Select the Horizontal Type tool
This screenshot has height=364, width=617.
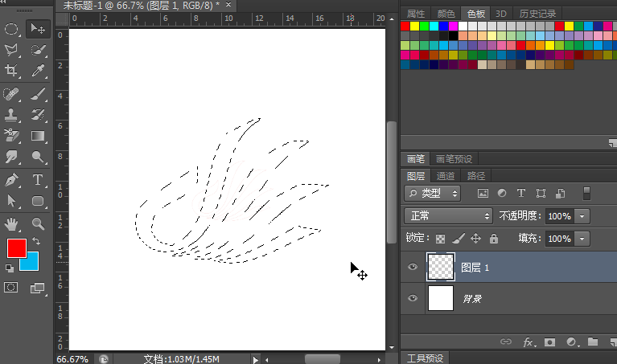(37, 179)
